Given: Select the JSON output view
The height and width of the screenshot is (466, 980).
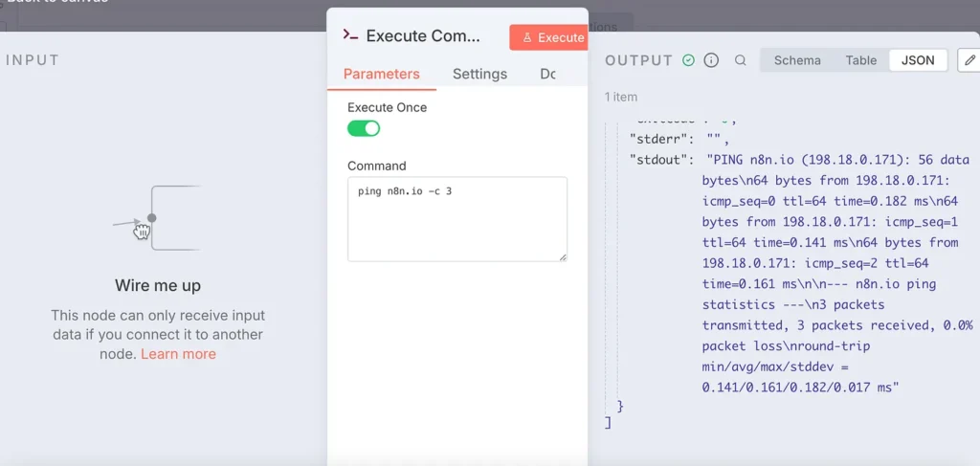Looking at the screenshot, I should click(918, 60).
